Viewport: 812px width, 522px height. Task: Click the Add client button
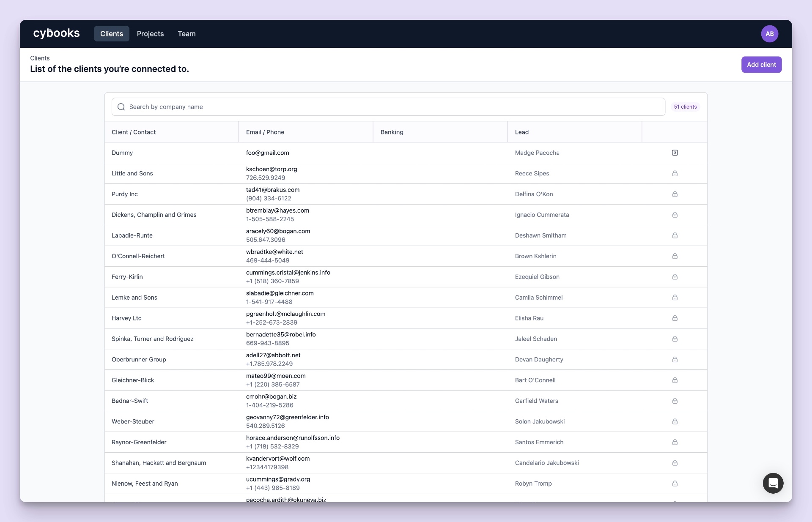click(x=761, y=65)
